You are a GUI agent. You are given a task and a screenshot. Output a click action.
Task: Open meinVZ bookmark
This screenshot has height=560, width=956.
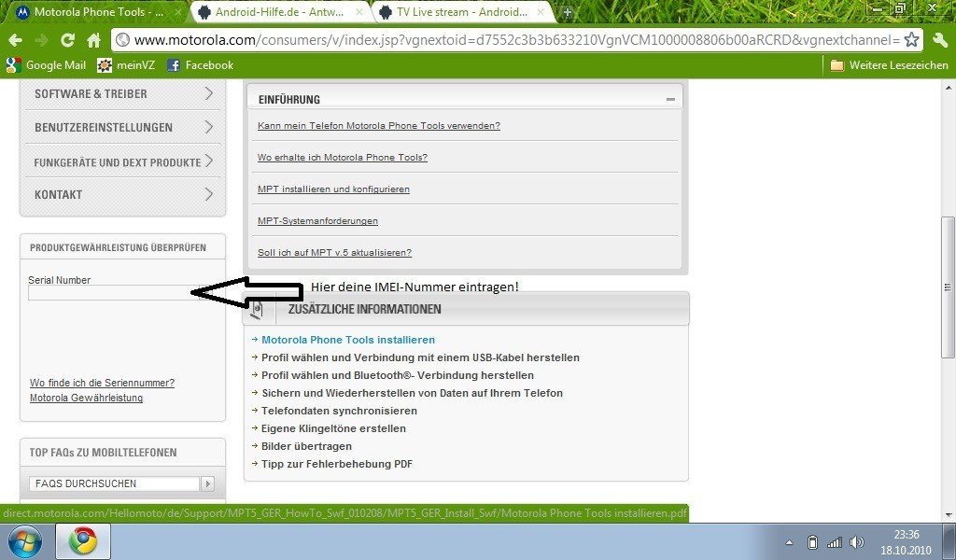[x=126, y=65]
